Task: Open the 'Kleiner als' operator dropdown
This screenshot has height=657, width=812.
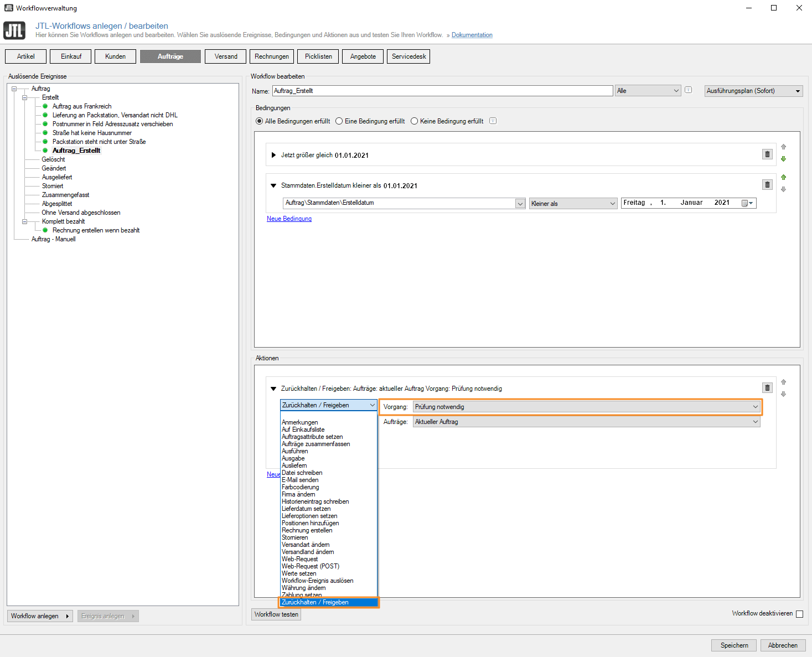Action: 573,204
